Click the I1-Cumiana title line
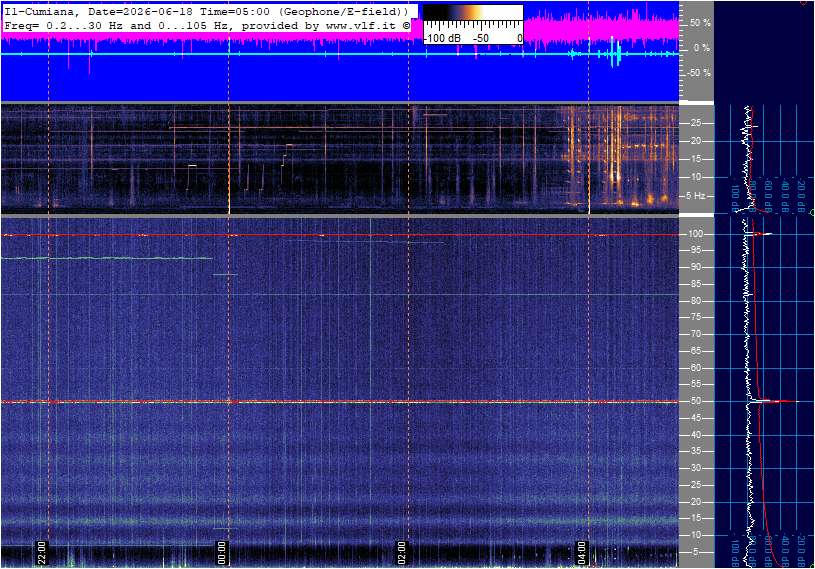The image size is (815, 569). click(206, 11)
